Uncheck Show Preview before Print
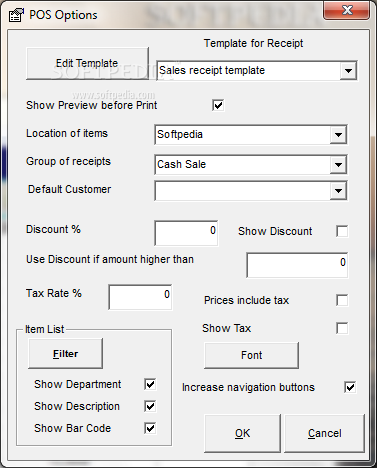This screenshot has width=377, height=468. coord(218,105)
